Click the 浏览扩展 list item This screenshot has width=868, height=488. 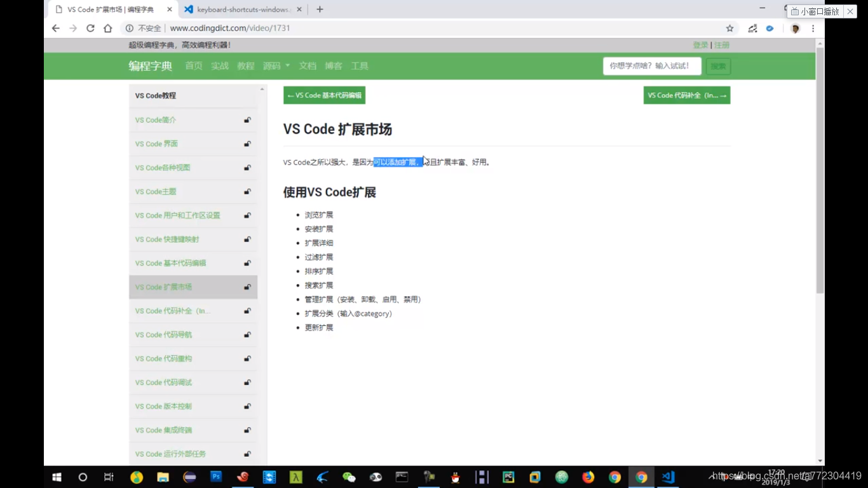tap(319, 215)
